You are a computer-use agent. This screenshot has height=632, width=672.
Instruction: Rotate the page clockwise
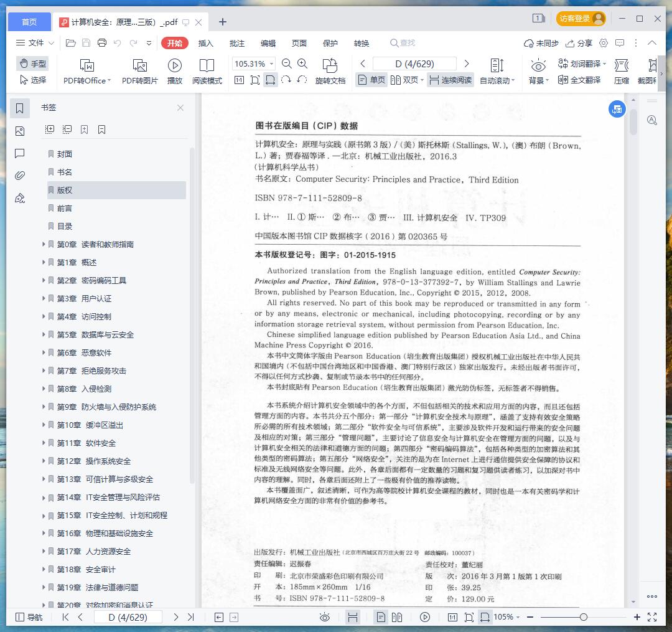click(286, 80)
